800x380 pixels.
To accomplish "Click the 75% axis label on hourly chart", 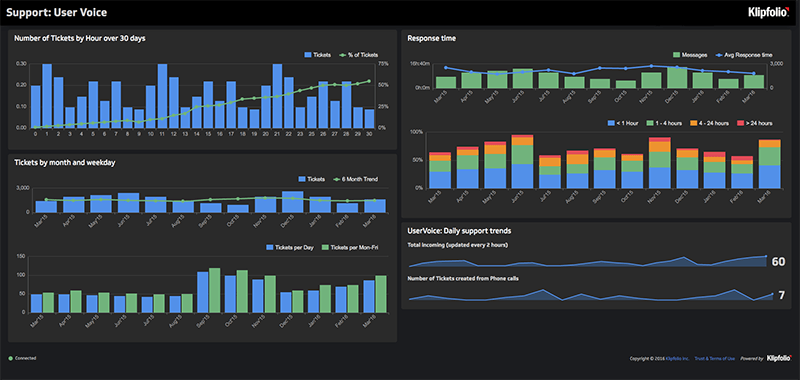I will click(x=384, y=64).
